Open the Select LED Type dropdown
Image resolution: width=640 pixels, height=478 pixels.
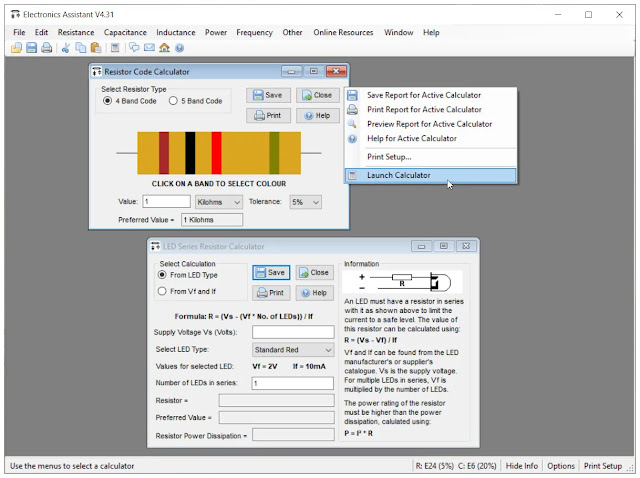293,350
